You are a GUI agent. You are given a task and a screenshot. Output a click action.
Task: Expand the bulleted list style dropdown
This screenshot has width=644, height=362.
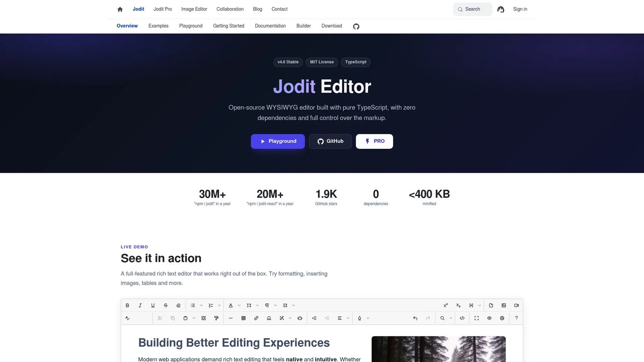tap(201, 305)
